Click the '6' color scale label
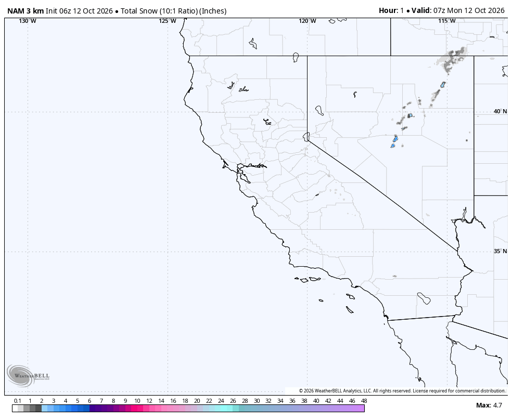Viewport: 512px width, 420px height. 89,401
